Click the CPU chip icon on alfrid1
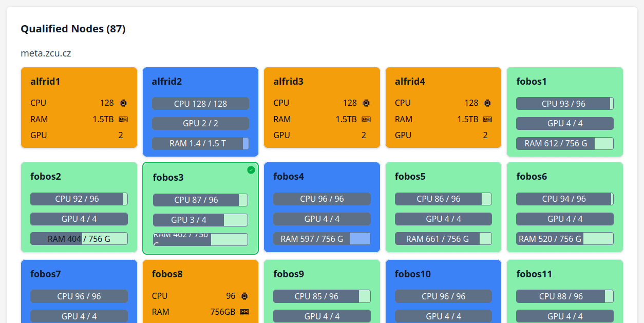Image resolution: width=644 pixels, height=323 pixels. click(123, 103)
